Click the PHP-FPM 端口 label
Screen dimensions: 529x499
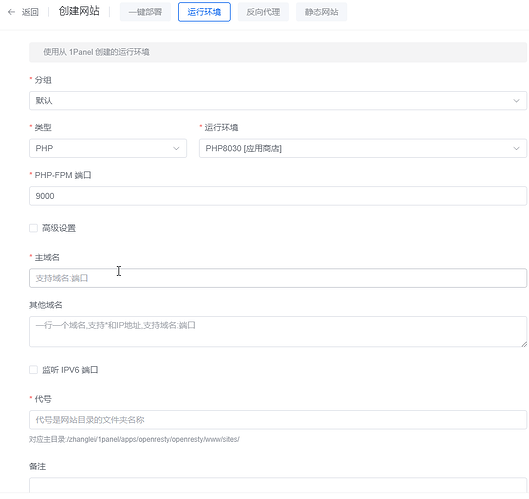coord(63,175)
